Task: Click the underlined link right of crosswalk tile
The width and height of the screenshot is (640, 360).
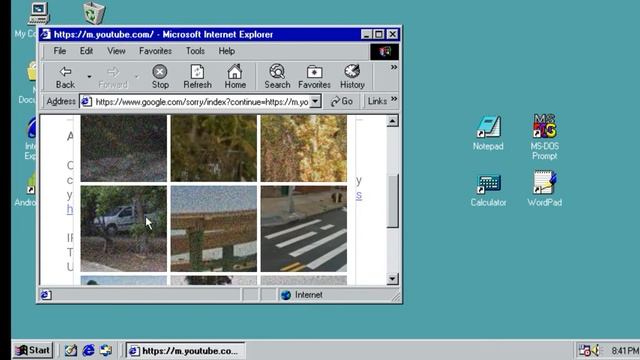Action: (x=359, y=195)
